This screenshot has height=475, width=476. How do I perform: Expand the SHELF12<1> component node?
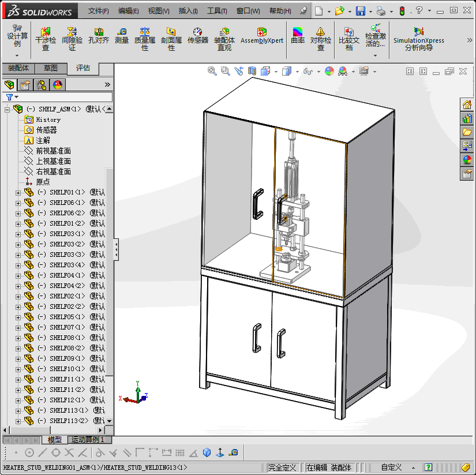(18, 401)
